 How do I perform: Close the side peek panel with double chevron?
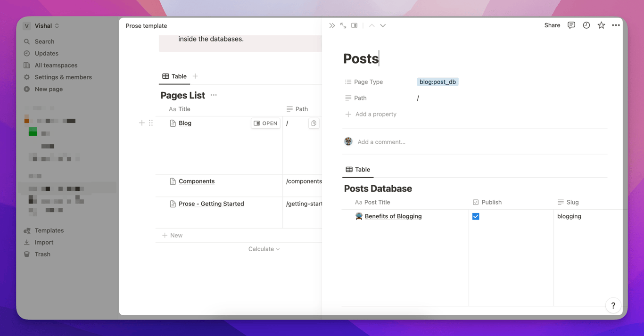(x=332, y=25)
